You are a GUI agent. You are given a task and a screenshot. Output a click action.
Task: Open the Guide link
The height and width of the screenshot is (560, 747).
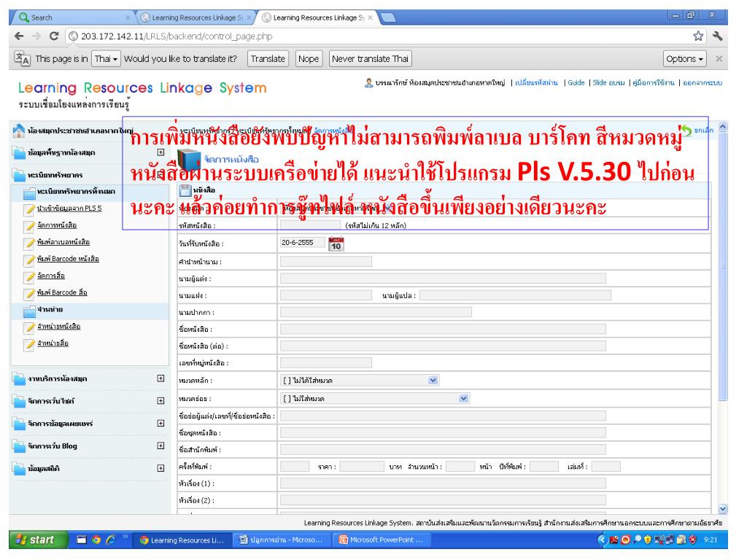pyautogui.click(x=576, y=83)
